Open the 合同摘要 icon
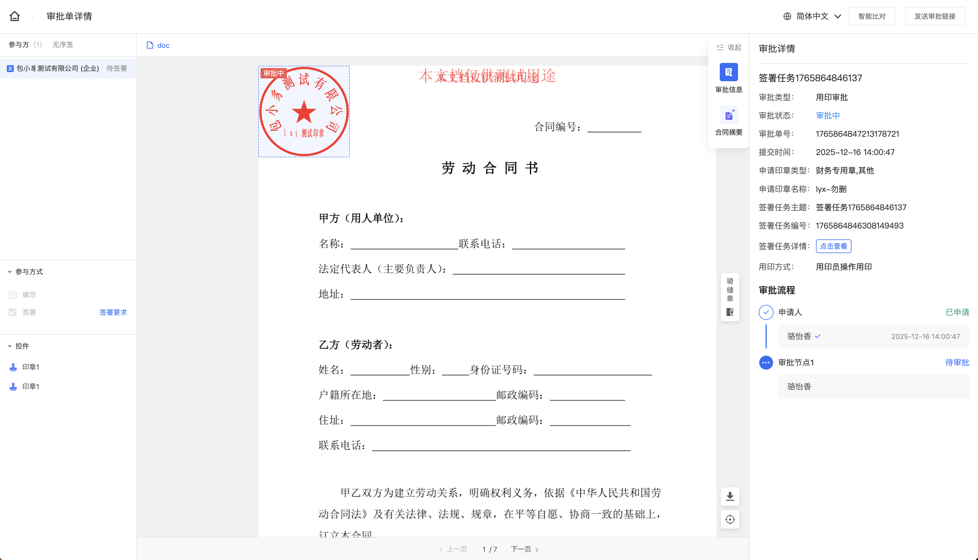This screenshot has height=560, width=978. (728, 115)
